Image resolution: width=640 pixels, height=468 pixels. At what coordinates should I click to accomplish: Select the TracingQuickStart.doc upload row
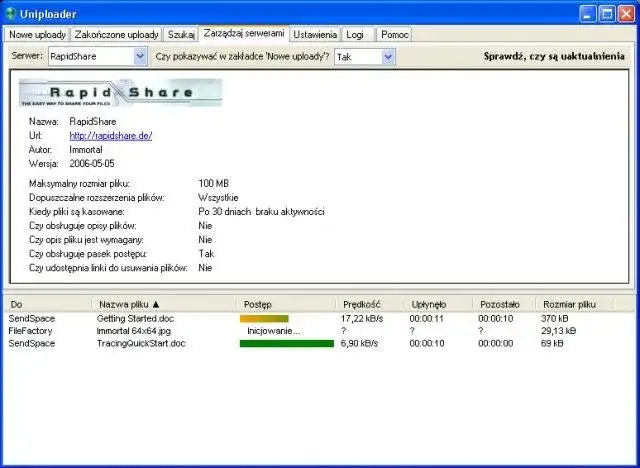point(320,344)
